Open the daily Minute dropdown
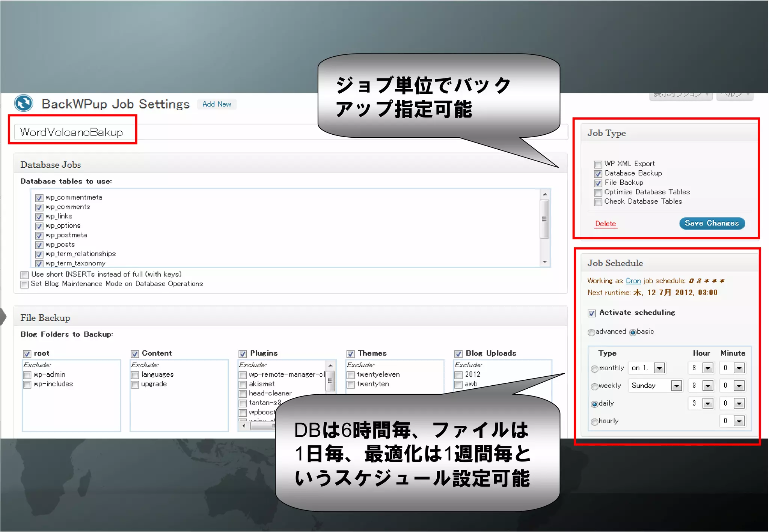 (732, 403)
